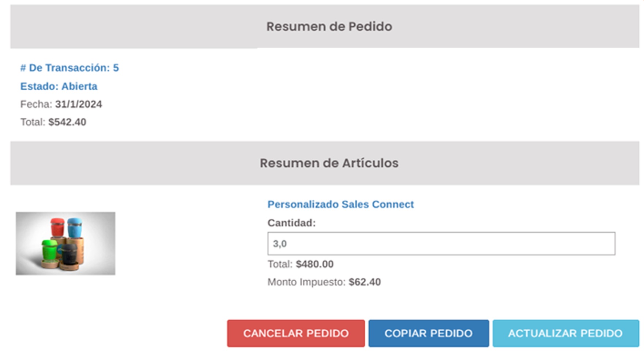Click the Resumen de Artículos header
The height and width of the screenshot is (361, 644).
(329, 163)
